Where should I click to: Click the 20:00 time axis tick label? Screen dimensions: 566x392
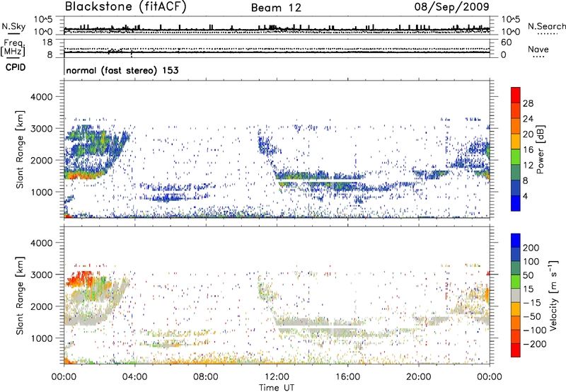click(418, 377)
